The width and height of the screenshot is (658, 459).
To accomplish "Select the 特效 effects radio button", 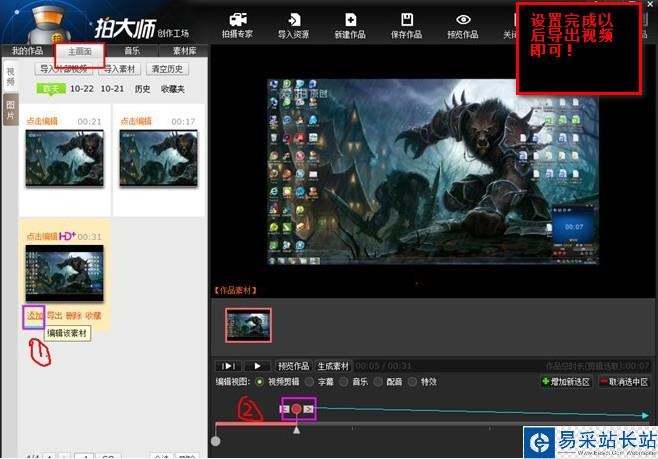I will click(x=413, y=382).
